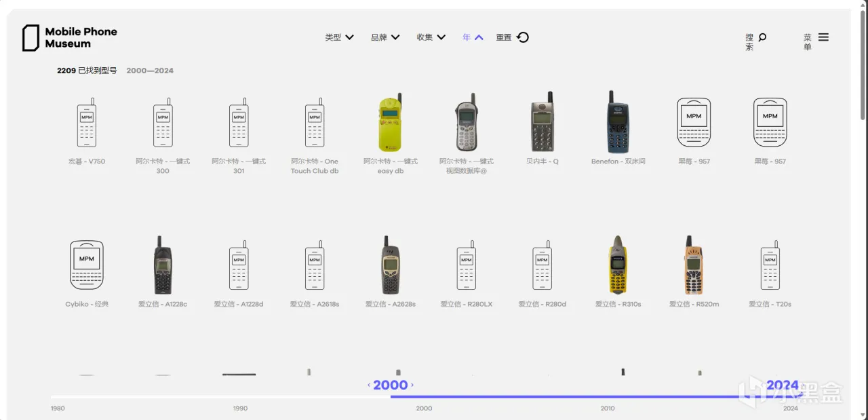
Task: Click the 爱立信 - R310s label
Action: 618,304
